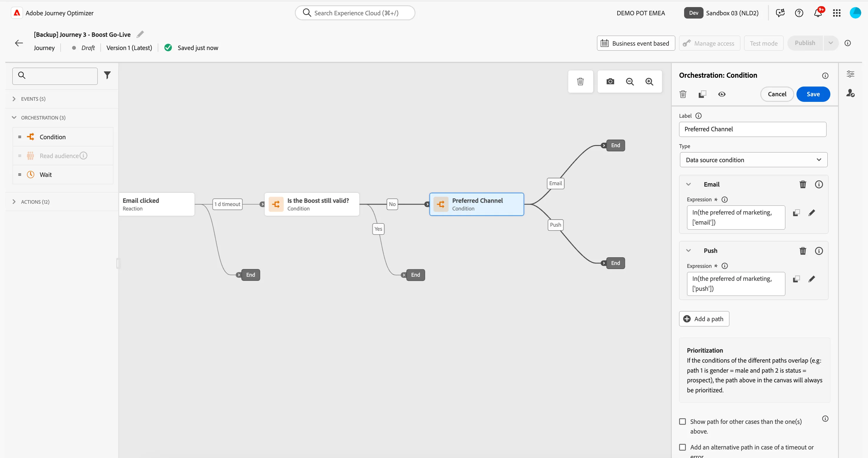
Task: Open the user access icon in right rail
Action: [850, 93]
